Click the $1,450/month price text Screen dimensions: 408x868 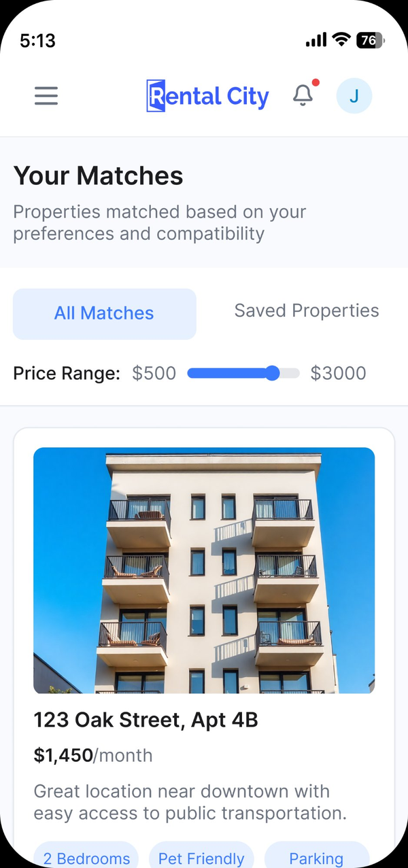(92, 754)
